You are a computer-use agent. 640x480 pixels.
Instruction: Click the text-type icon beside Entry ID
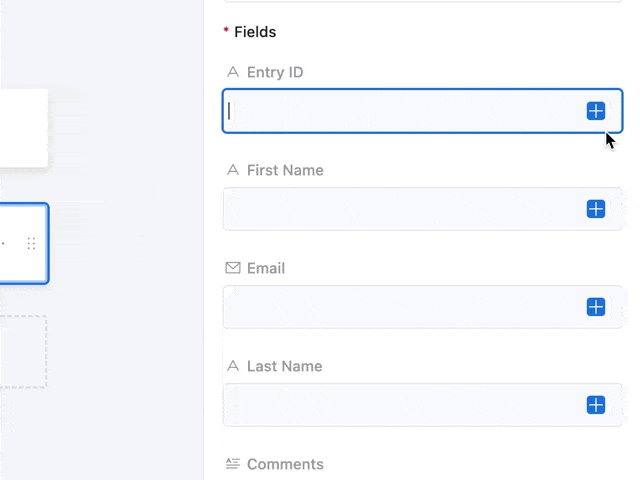pyautogui.click(x=233, y=72)
